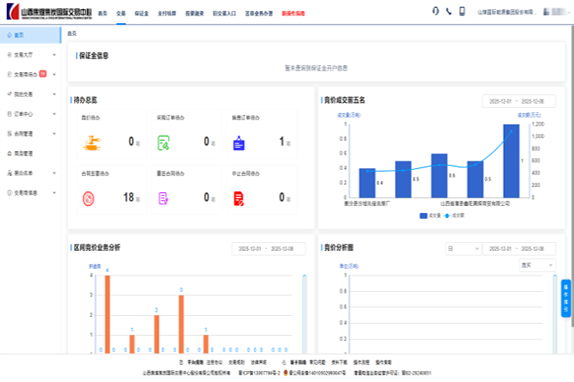Image resolution: width=574 pixels, height=382 pixels.
Task: Click the date range field in top-five chart
Action: coord(519,101)
